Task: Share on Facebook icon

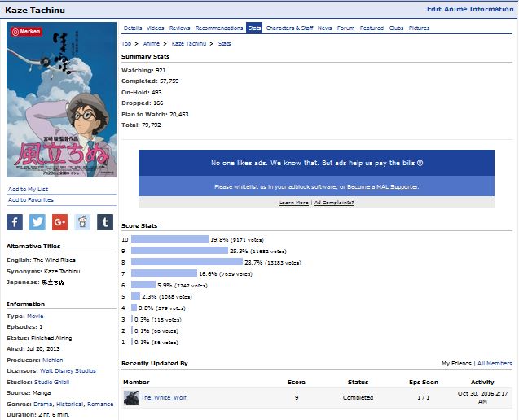Action: point(15,222)
